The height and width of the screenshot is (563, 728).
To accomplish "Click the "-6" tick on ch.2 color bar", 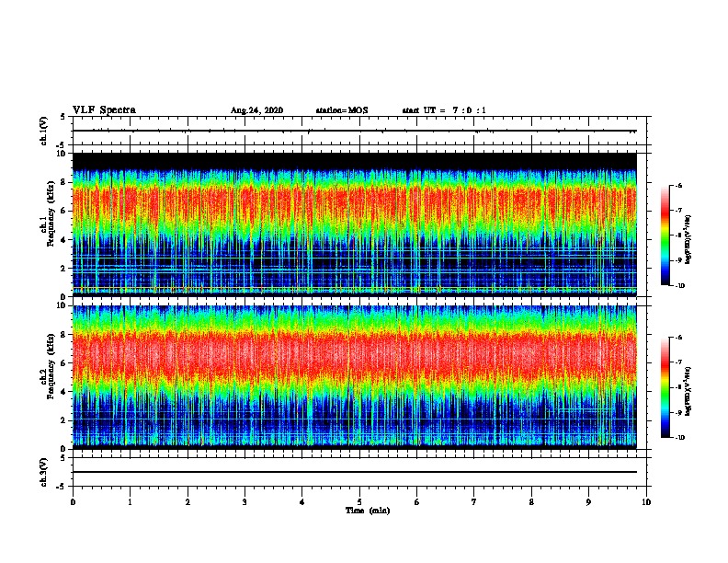I will [x=679, y=338].
